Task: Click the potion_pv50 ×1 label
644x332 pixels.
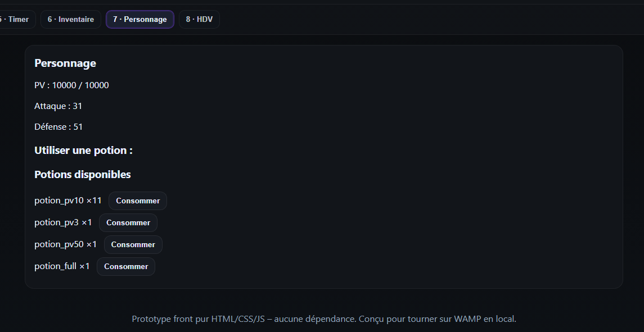Action: tap(66, 244)
